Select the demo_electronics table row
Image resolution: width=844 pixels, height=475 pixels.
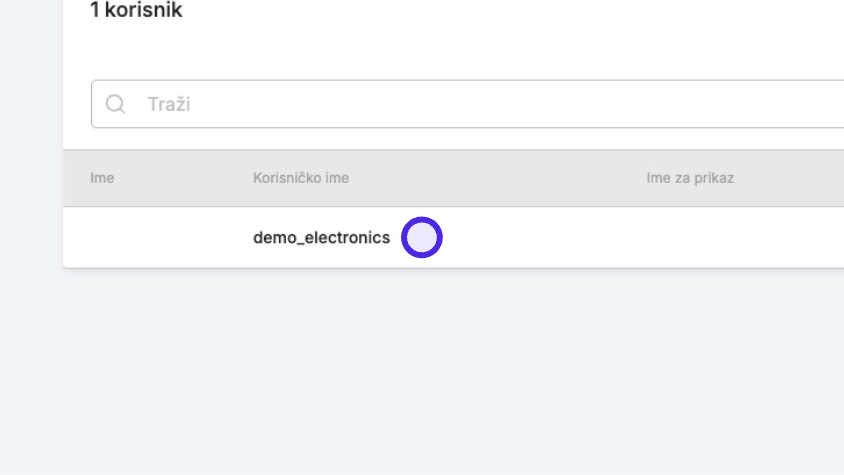click(x=453, y=238)
